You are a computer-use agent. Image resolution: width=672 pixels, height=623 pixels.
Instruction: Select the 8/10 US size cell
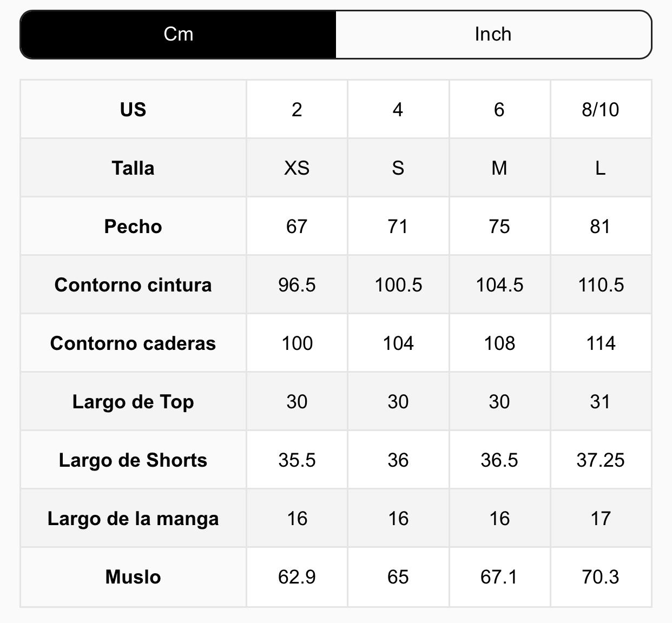[601, 109]
